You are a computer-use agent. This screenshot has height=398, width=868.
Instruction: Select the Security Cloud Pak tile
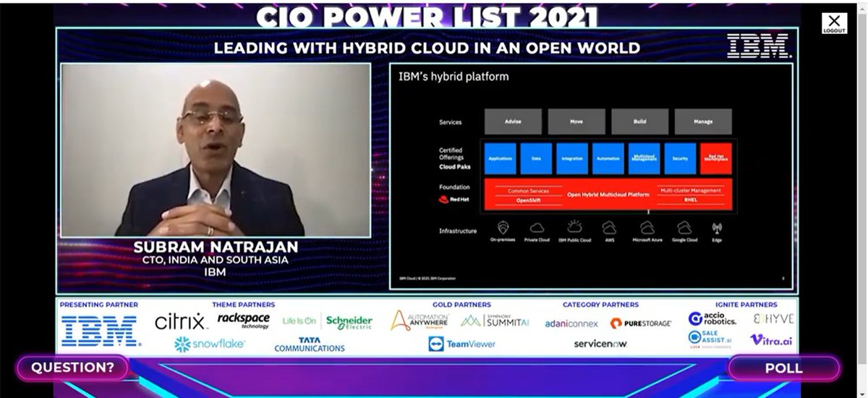680,158
